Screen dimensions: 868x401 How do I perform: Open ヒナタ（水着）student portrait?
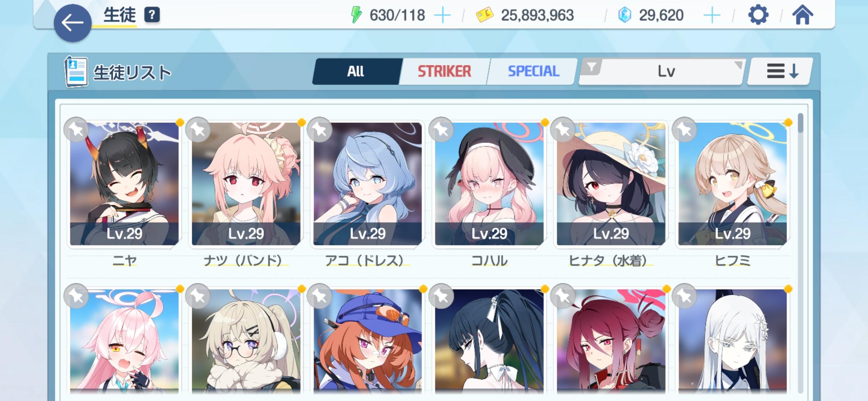pyautogui.click(x=611, y=184)
